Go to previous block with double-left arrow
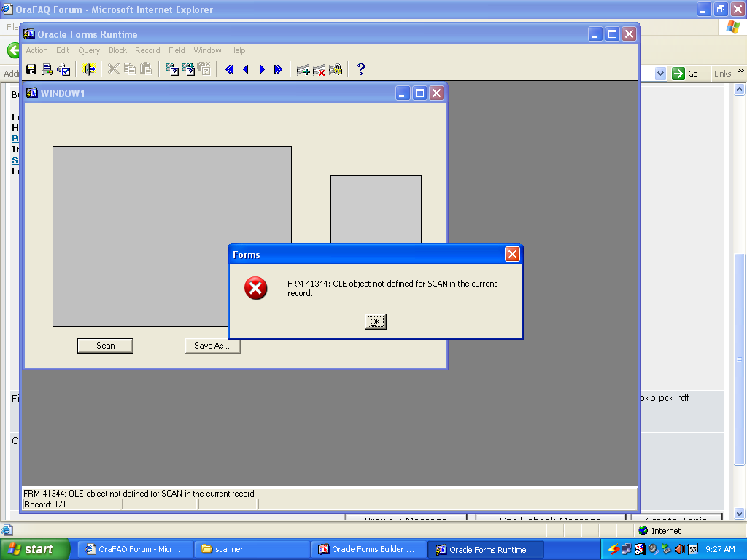This screenshot has width=747, height=560. 230,69
